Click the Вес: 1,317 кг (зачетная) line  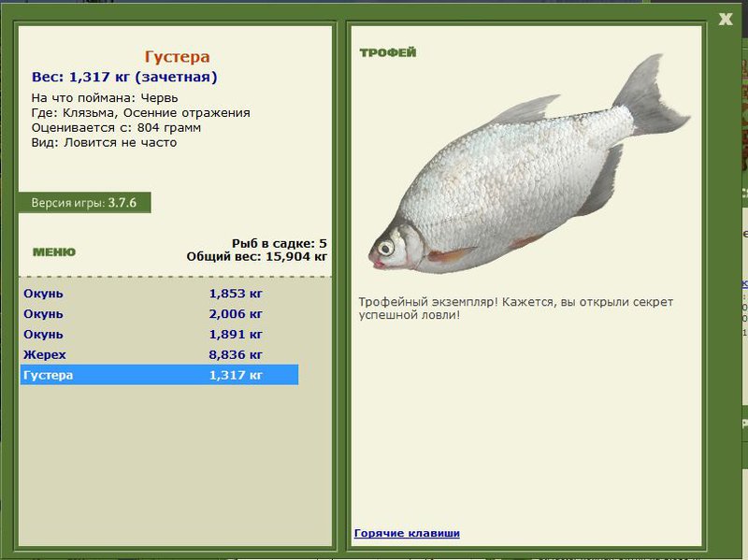[x=124, y=77]
